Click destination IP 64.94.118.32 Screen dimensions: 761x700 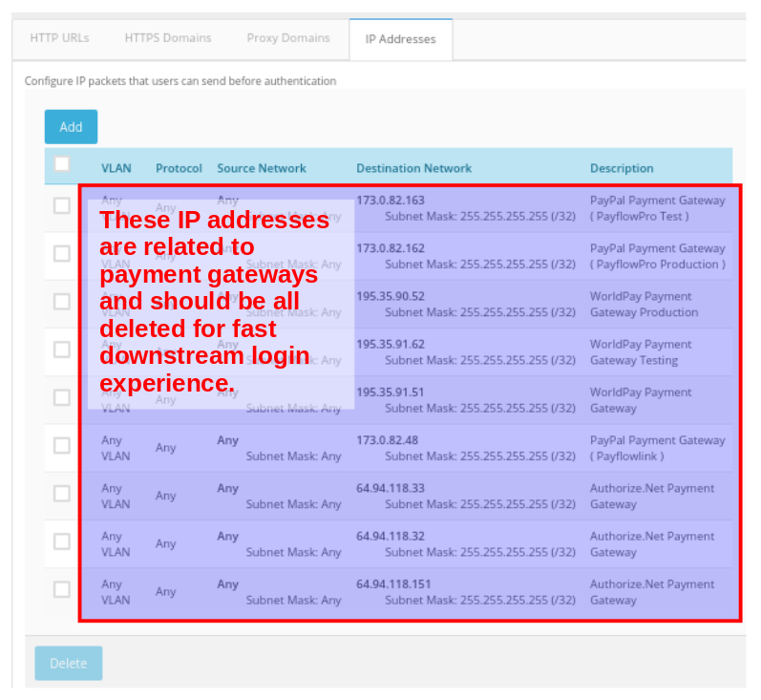(391, 537)
